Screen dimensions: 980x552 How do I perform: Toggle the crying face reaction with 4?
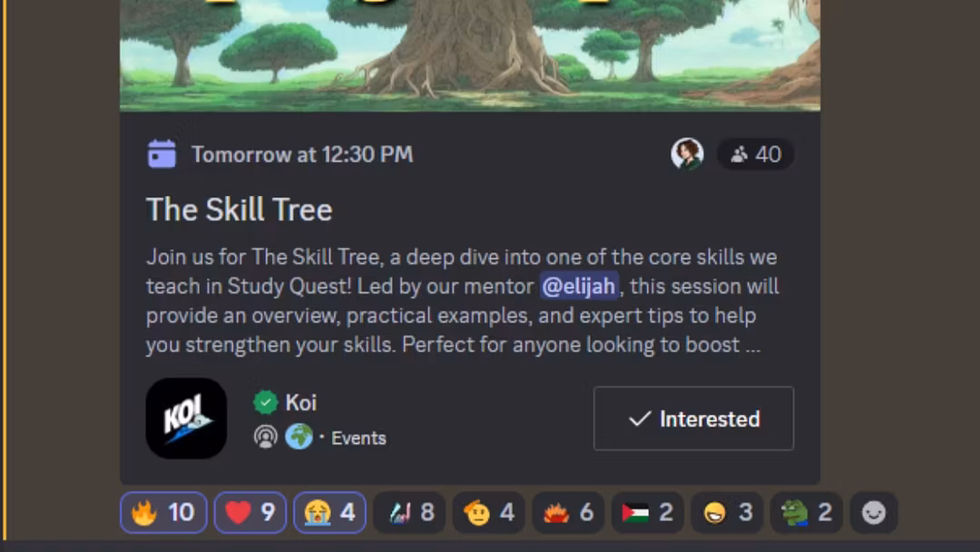[x=329, y=513]
